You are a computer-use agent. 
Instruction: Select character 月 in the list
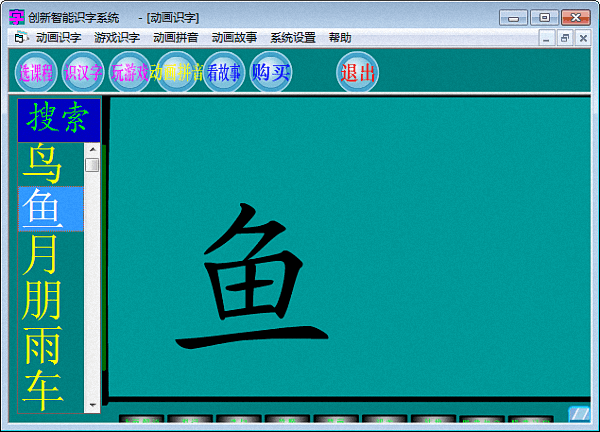[42, 254]
